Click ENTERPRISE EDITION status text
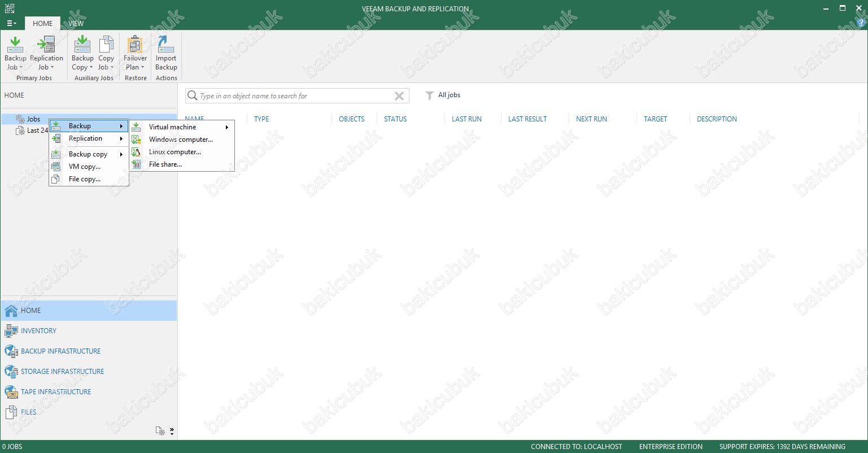The image size is (868, 453). pyautogui.click(x=671, y=447)
